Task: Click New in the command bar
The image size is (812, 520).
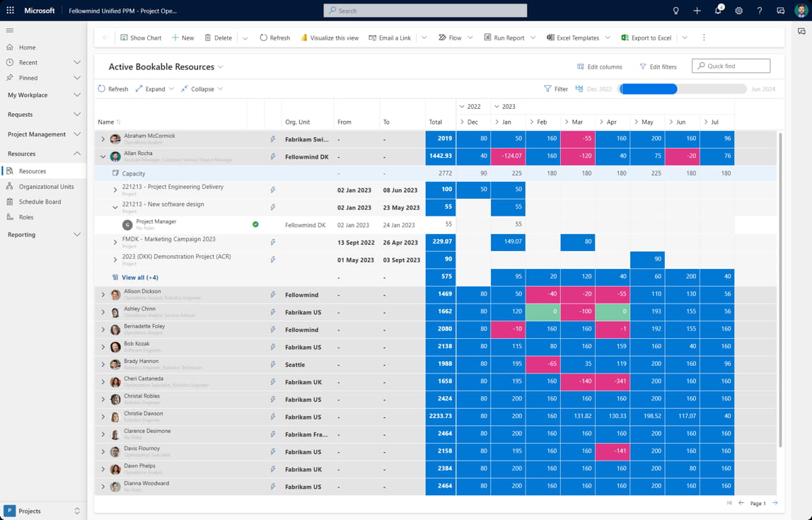Action: point(182,37)
